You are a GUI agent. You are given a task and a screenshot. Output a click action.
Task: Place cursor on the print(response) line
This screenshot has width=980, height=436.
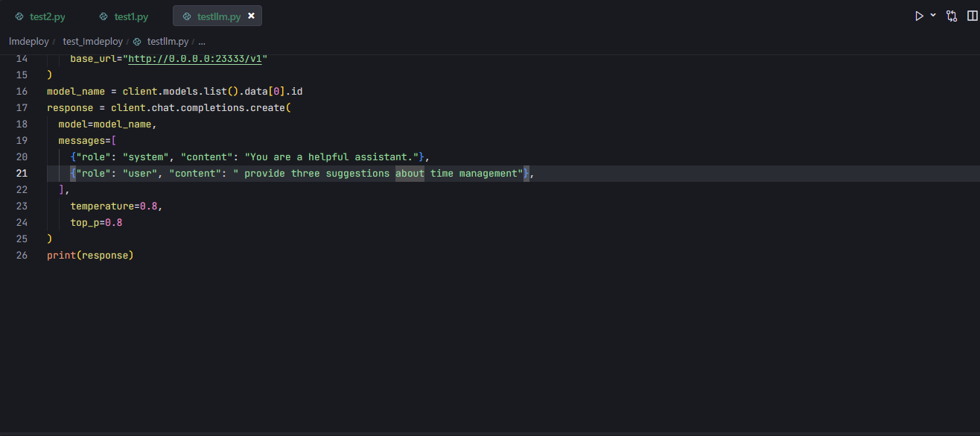point(90,255)
